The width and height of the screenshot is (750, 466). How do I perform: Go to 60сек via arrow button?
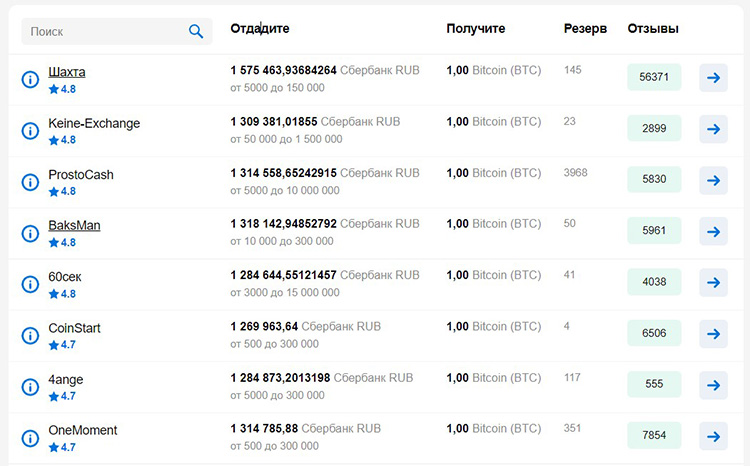tap(713, 282)
